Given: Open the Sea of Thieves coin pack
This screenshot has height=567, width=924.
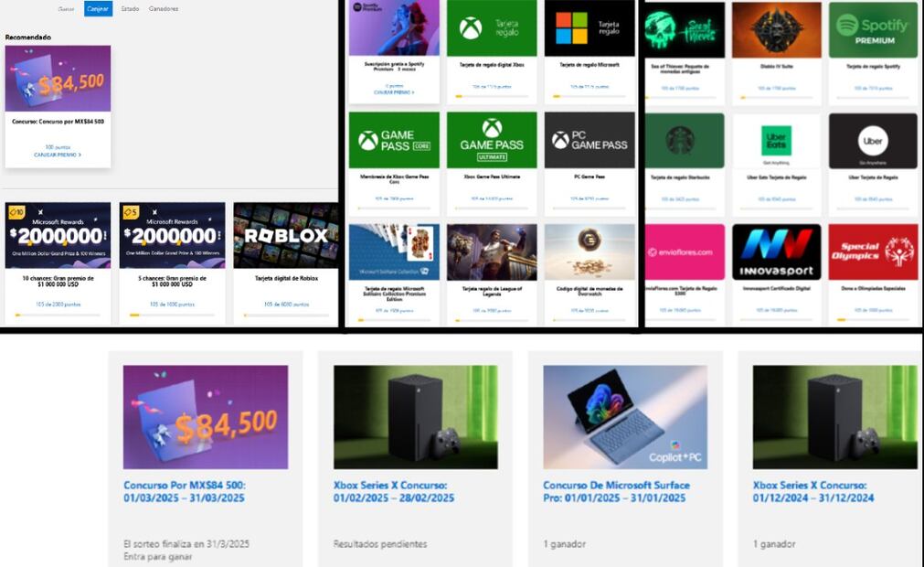Looking at the screenshot, I should click(685, 30).
